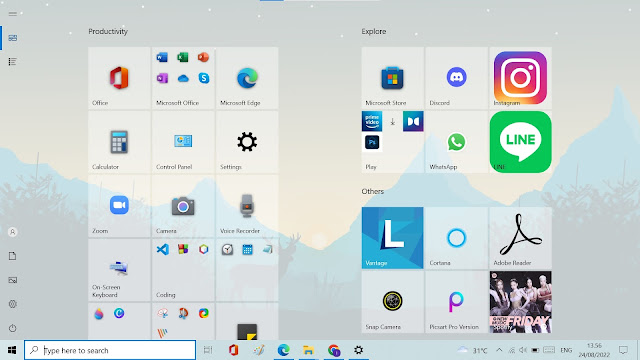640x360 pixels.
Task: Open the Microsoft Store tile
Action: 392,78
